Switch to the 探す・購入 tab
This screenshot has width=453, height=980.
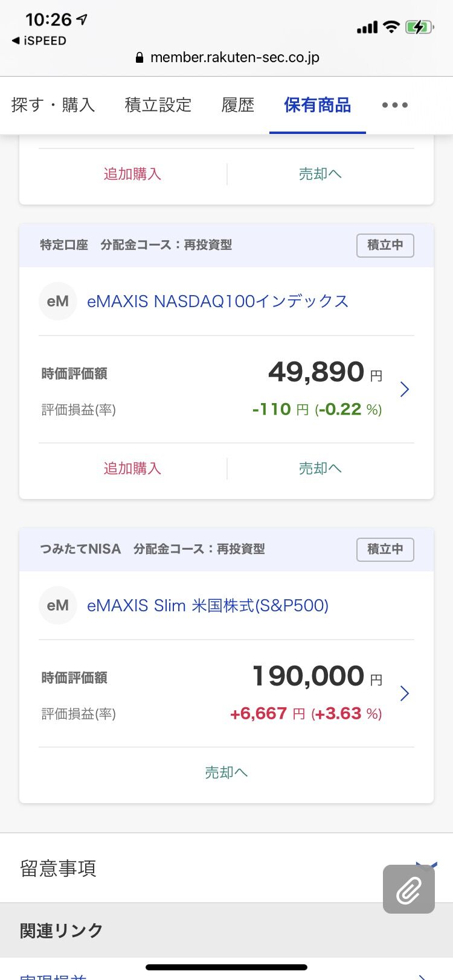pos(53,105)
